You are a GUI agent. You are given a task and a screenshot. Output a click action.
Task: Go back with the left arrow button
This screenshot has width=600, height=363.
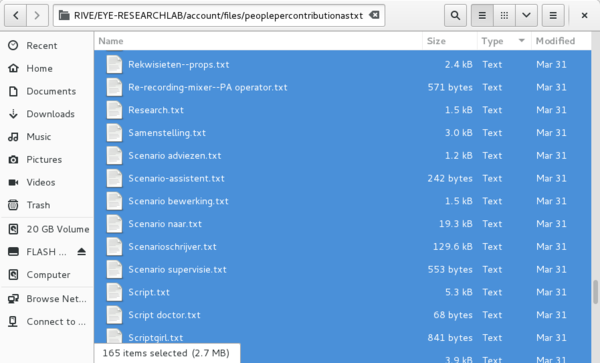16,15
